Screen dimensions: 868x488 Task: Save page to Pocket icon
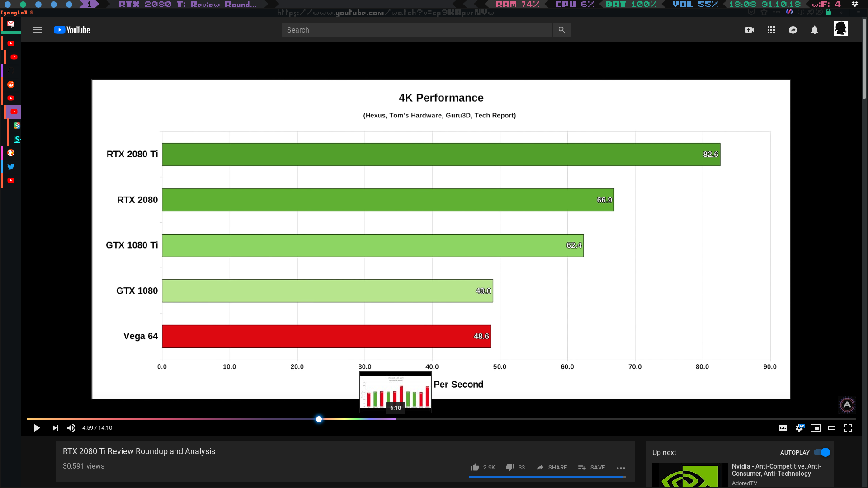pyautogui.click(x=751, y=12)
